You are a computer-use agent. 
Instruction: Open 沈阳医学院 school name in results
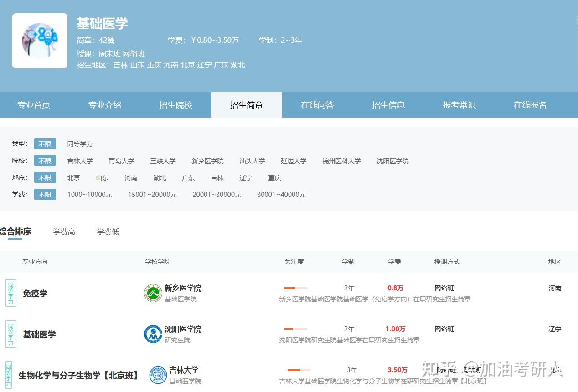183,329
